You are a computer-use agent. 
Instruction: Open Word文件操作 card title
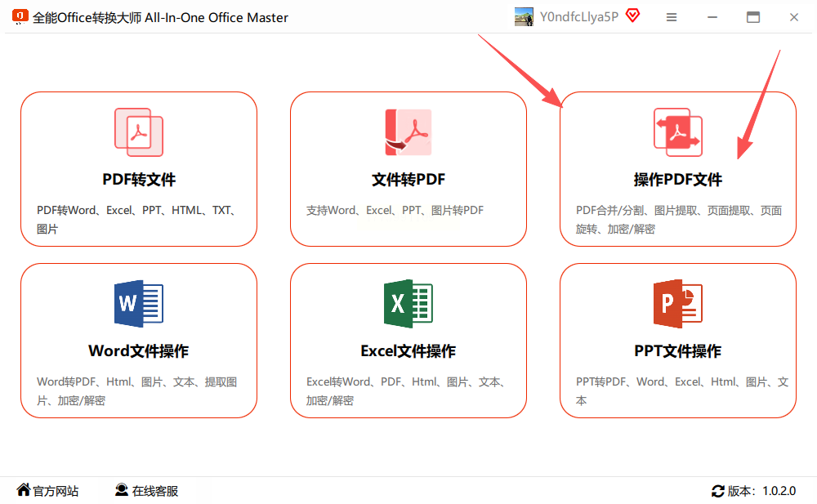pos(139,350)
